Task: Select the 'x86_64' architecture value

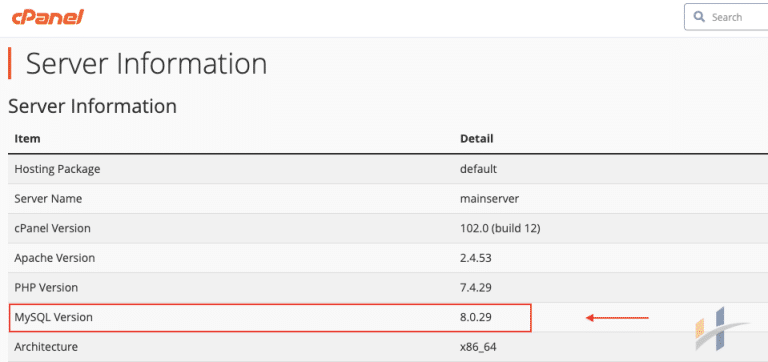Action: 478,347
